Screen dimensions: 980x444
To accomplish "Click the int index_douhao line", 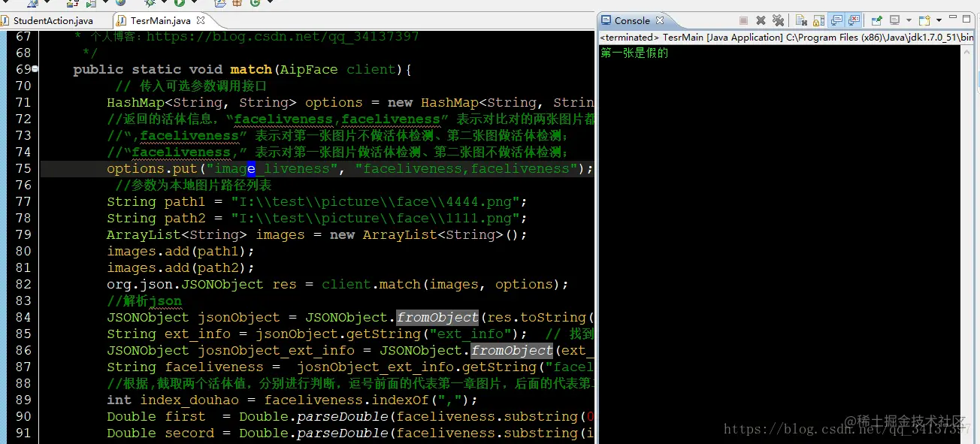I will coord(292,400).
